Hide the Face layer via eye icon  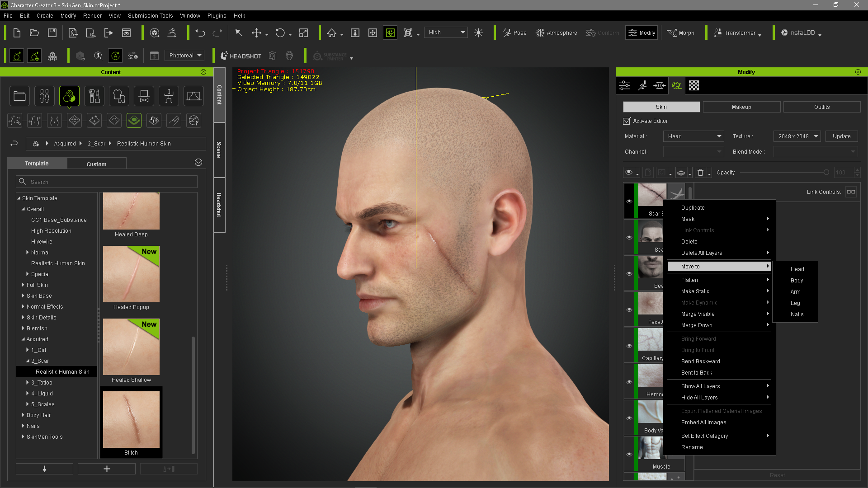click(x=629, y=310)
